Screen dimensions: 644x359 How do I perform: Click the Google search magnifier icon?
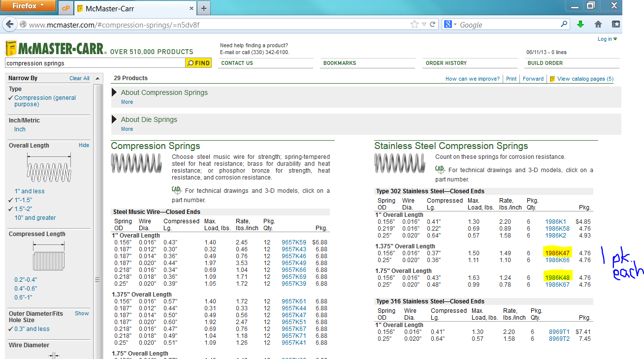[x=564, y=24]
